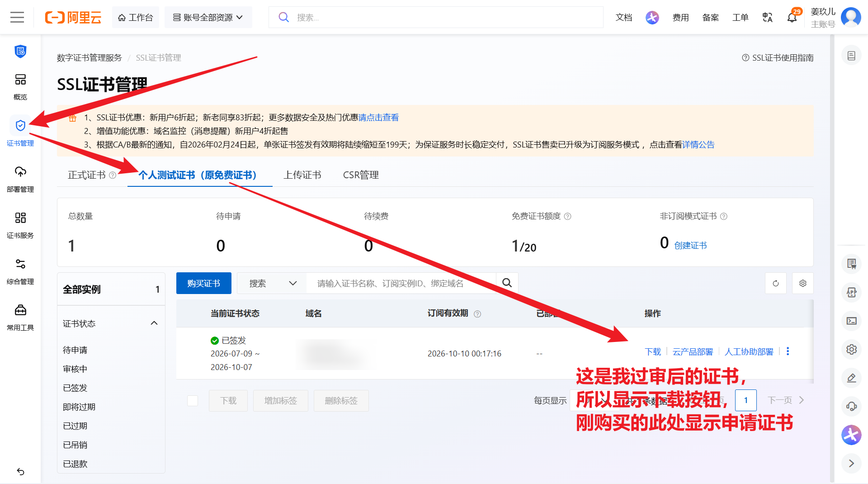The image size is (868, 484).
Task: Open 费用 in the top bar
Action: (x=680, y=17)
